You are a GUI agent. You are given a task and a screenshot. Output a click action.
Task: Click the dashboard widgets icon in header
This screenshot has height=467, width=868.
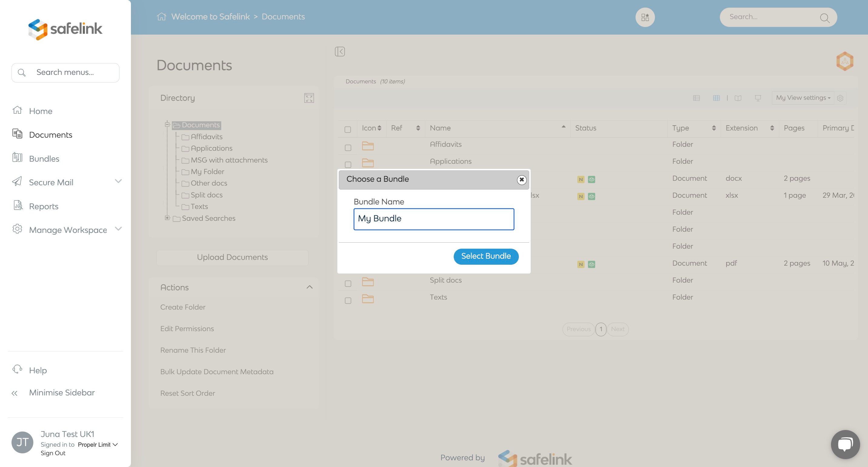(x=645, y=17)
